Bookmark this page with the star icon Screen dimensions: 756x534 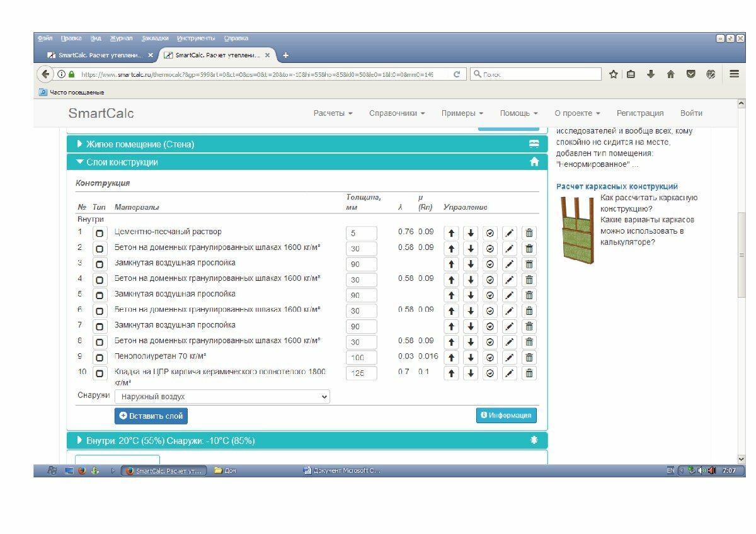[614, 74]
